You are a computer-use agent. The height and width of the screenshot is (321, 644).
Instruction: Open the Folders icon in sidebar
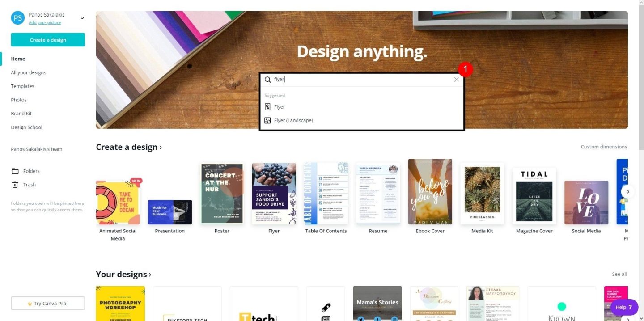(15, 171)
